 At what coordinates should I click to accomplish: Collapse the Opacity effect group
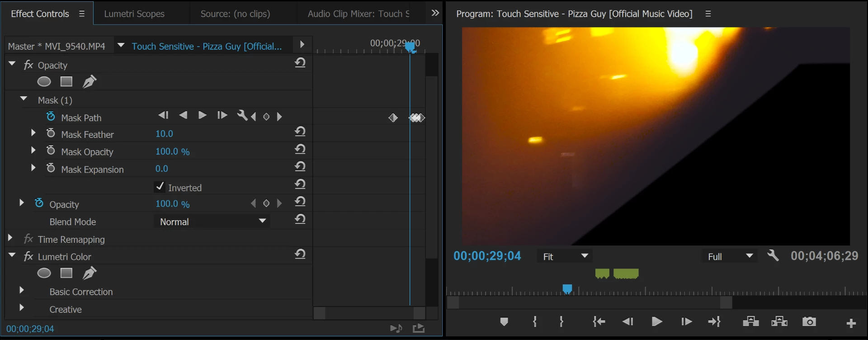pyautogui.click(x=12, y=64)
